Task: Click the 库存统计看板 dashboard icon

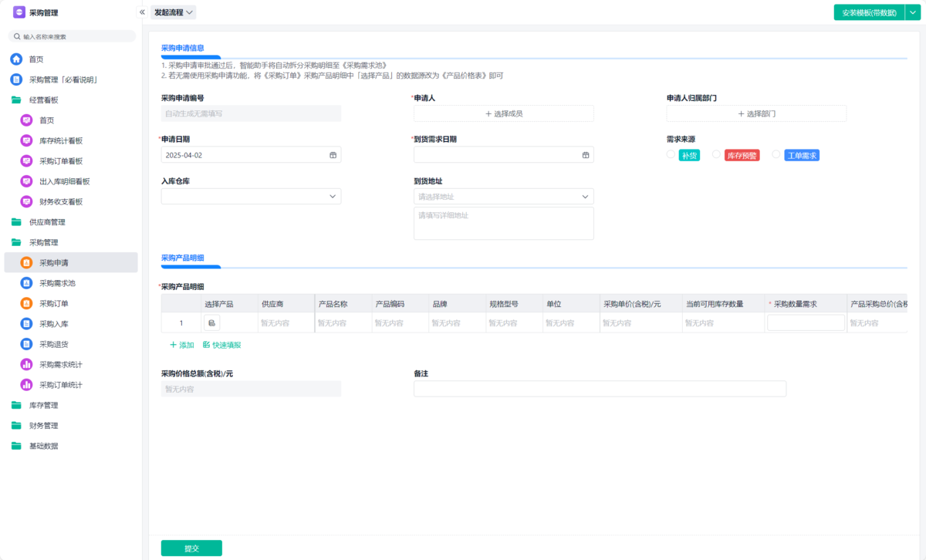Action: point(26,140)
